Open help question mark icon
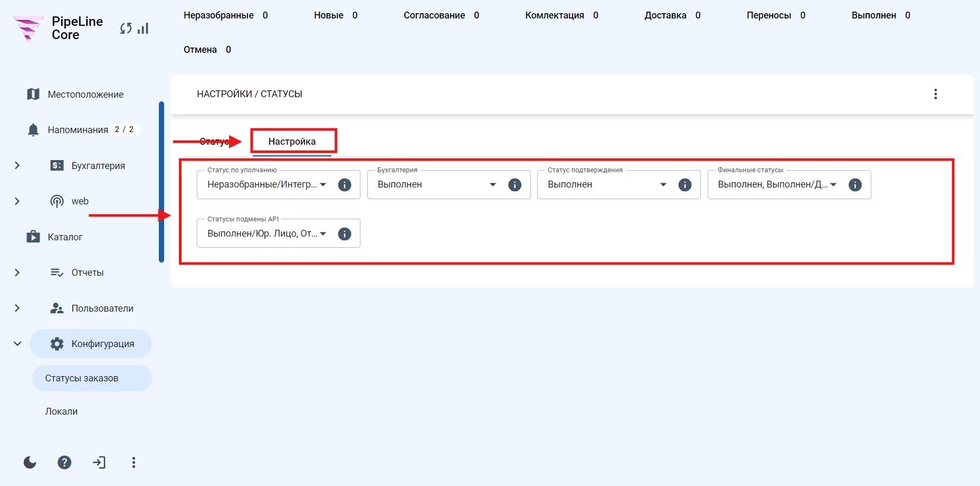This screenshot has height=486, width=980. [64, 463]
